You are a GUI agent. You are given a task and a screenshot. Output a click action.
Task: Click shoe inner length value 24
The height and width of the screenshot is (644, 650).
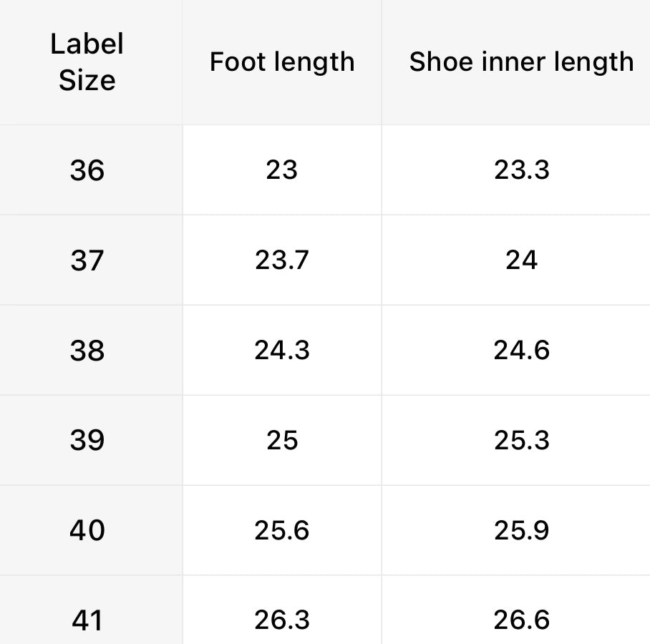521,260
